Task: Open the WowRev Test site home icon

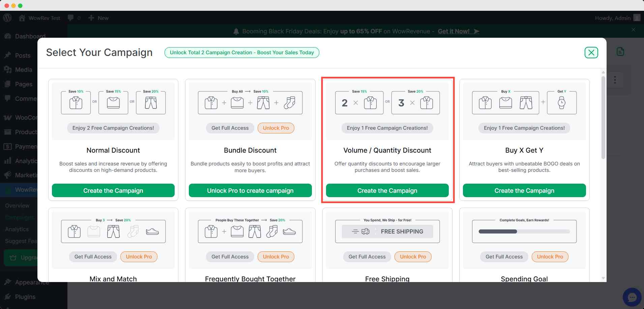Action: (x=22, y=18)
